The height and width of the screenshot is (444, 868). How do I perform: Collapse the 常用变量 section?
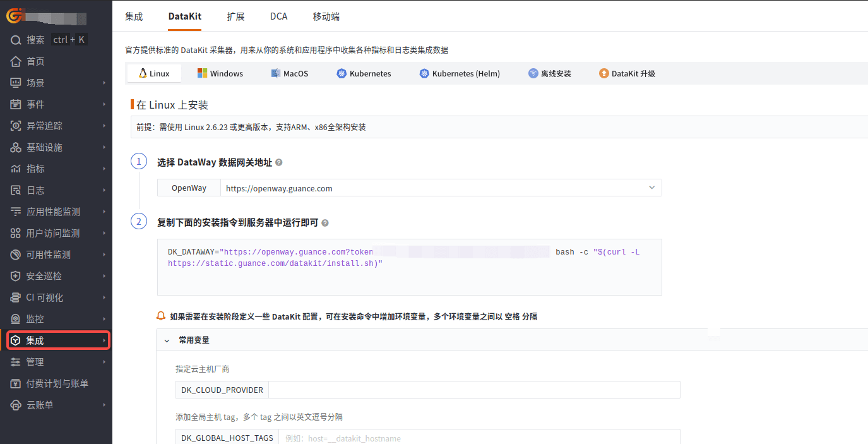coord(167,339)
